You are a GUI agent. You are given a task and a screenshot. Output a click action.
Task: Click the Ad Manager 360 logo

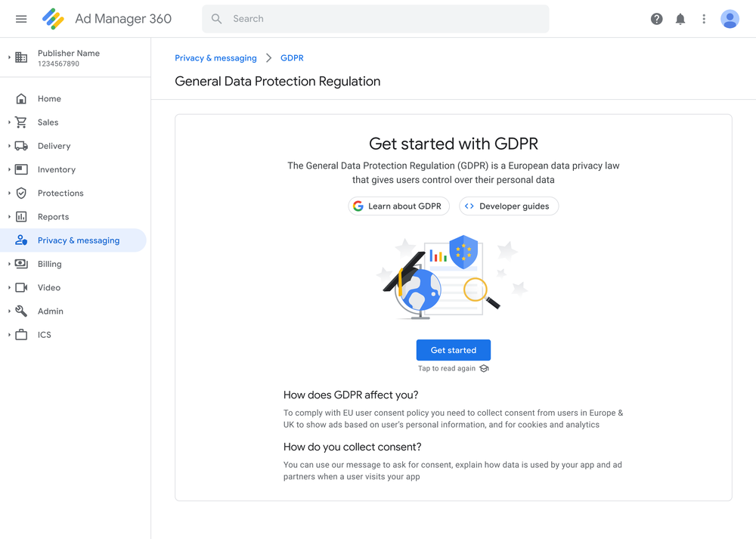53,18
